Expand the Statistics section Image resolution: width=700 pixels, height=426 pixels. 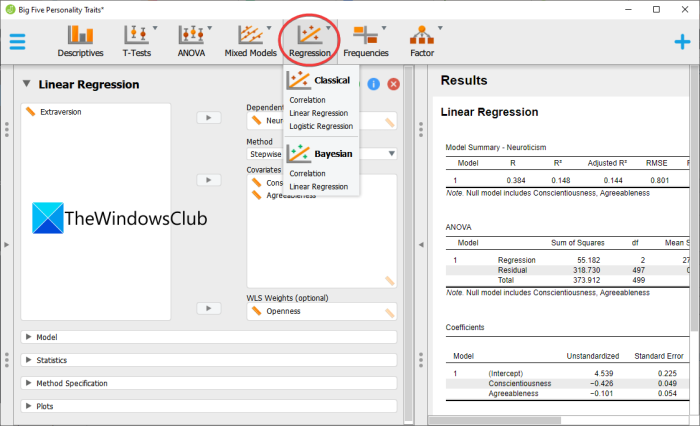coord(208,360)
